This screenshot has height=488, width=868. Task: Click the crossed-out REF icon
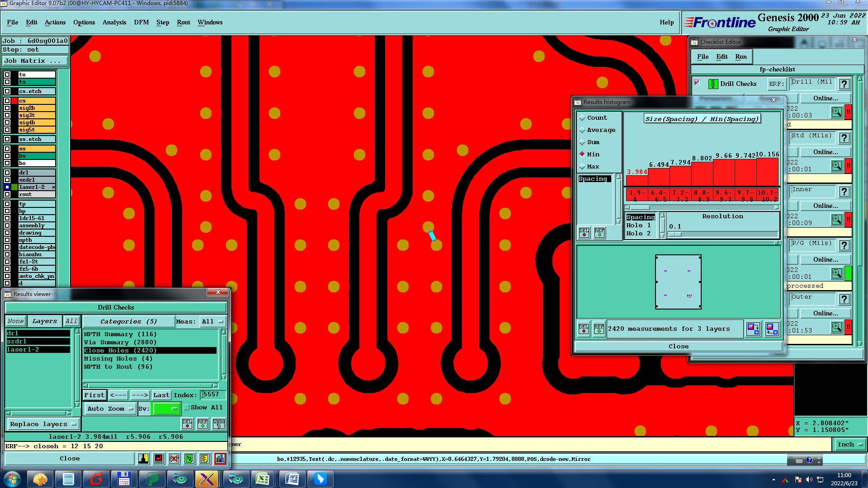174,459
